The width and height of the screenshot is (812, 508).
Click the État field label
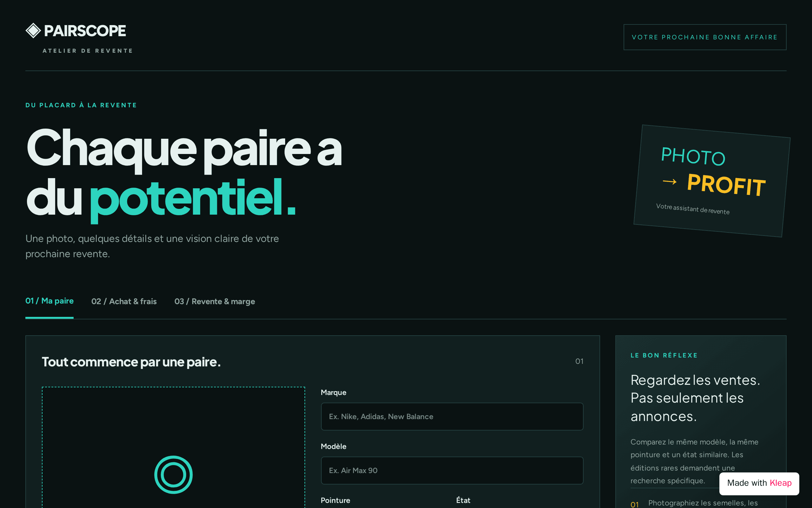click(x=463, y=500)
